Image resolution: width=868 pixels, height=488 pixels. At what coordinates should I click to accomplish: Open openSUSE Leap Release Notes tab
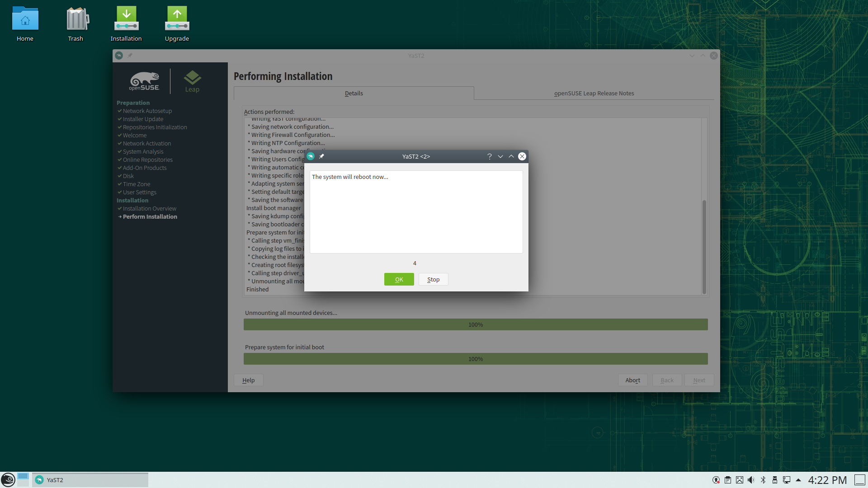[594, 94]
